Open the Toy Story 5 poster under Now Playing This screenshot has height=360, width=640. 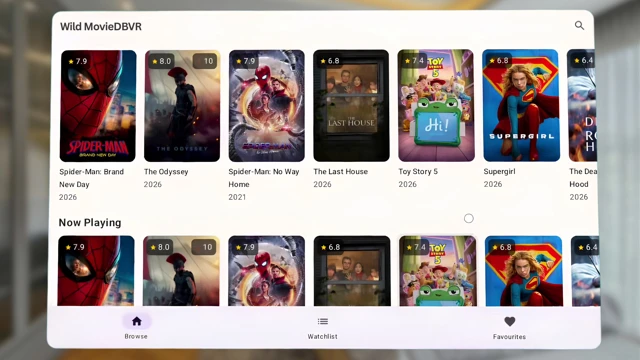pos(438,271)
